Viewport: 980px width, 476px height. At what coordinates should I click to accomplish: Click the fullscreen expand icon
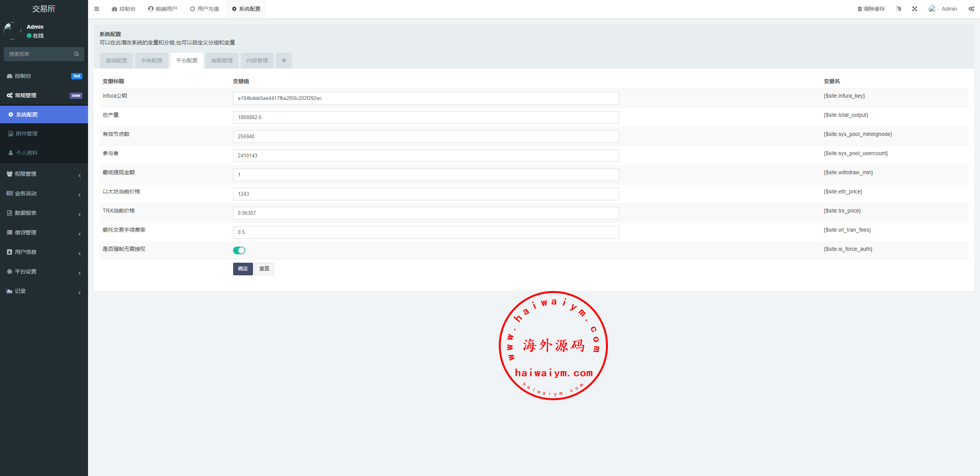click(915, 9)
